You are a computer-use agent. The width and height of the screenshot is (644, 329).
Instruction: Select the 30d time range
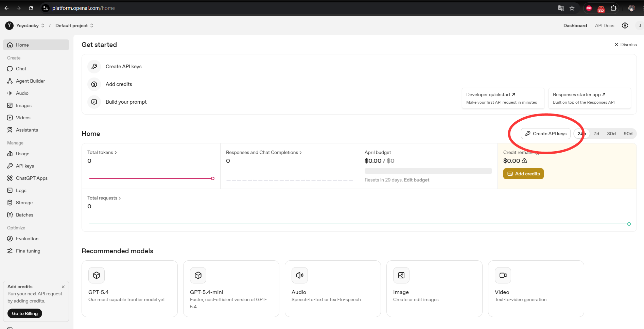[x=611, y=134]
